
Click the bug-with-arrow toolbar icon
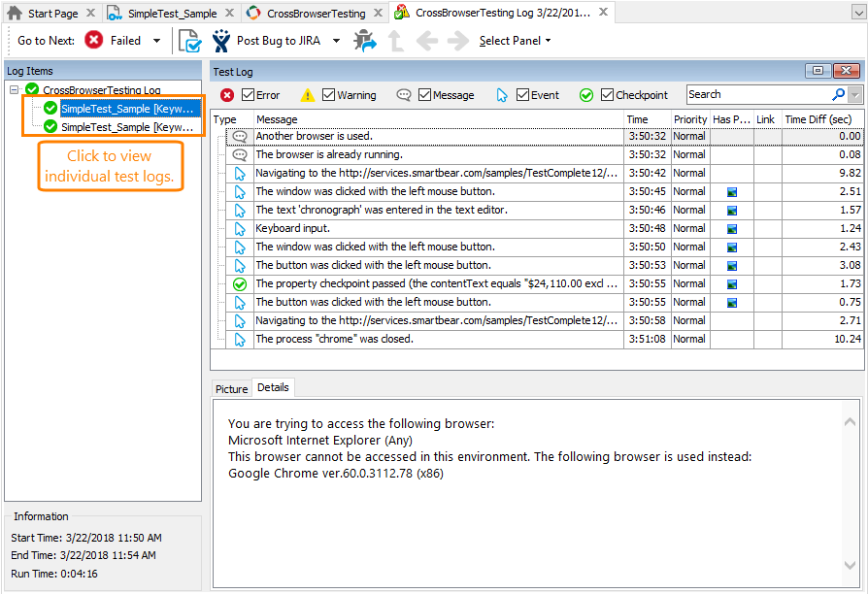[x=365, y=41]
